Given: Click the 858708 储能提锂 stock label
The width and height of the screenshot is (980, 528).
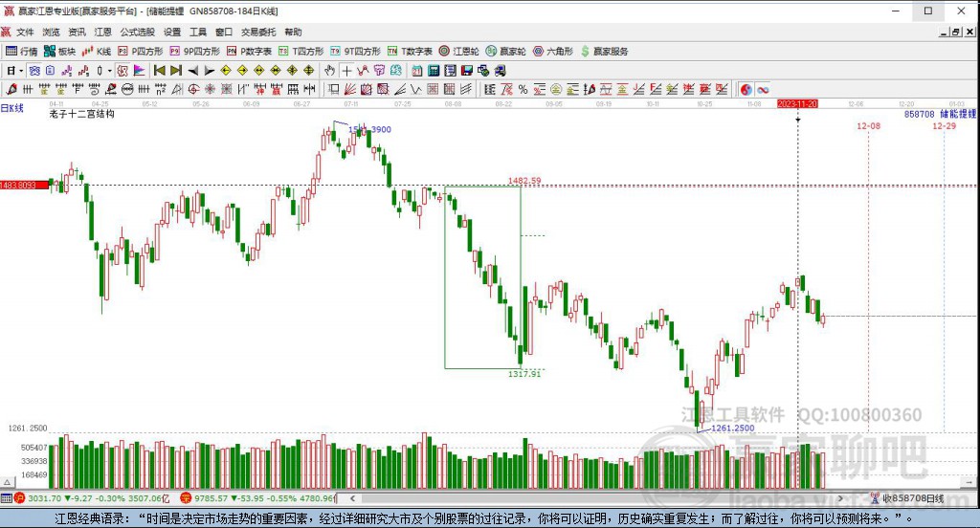Looking at the screenshot, I should (x=940, y=114).
